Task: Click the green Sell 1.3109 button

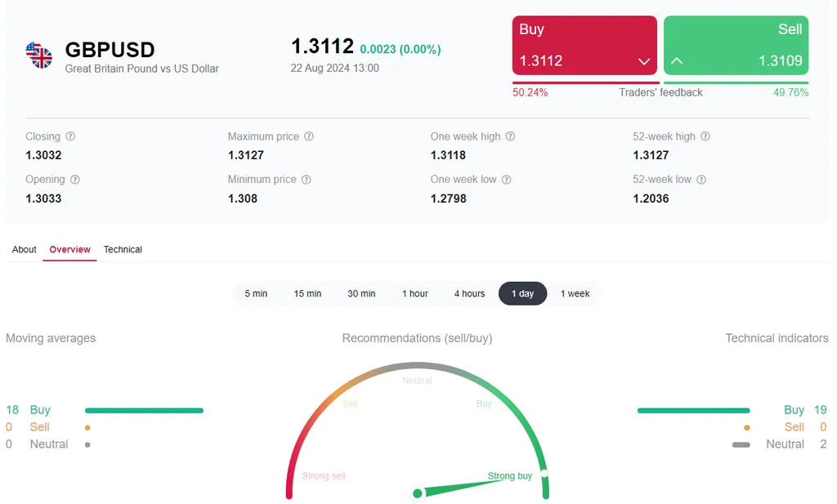Action: pos(736,45)
